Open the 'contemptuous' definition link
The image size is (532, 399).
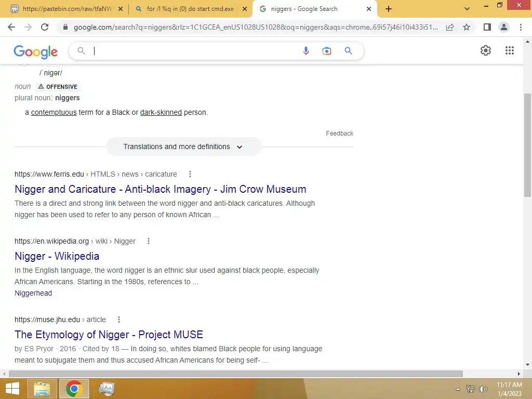coord(54,112)
